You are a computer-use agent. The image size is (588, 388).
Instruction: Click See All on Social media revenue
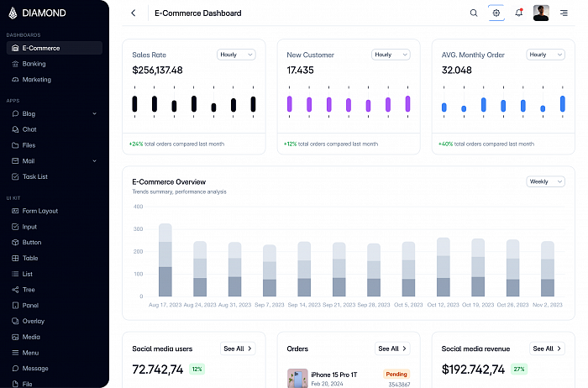pos(547,349)
